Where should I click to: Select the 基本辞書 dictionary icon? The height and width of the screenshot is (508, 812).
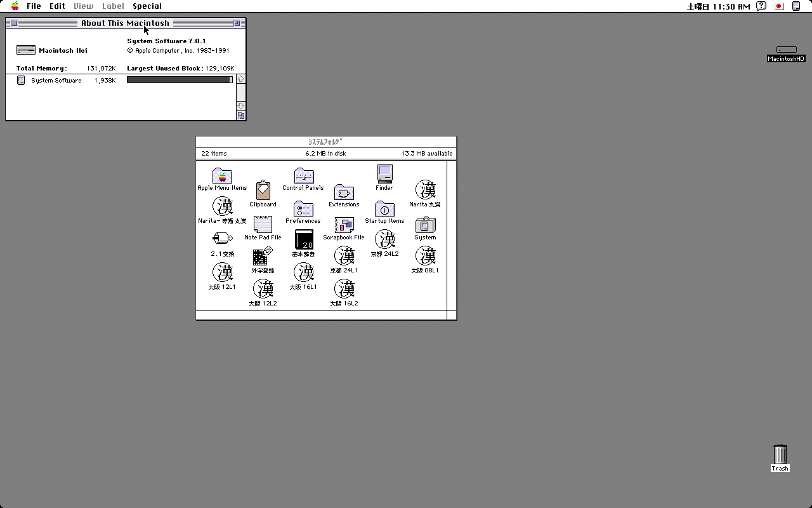(303, 239)
